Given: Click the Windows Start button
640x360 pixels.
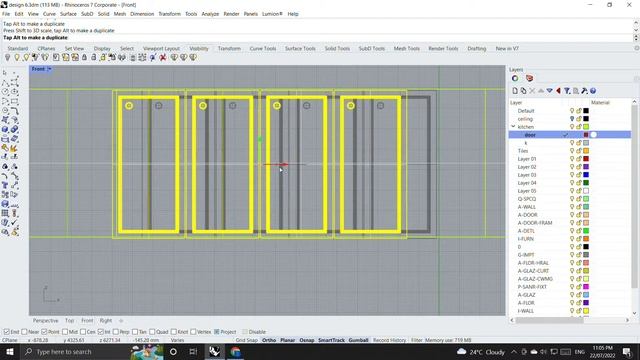Looking at the screenshot, I should tap(10, 351).
